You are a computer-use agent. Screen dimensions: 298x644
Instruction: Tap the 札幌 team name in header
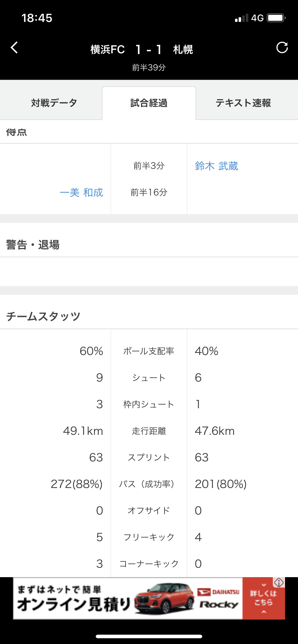point(183,50)
